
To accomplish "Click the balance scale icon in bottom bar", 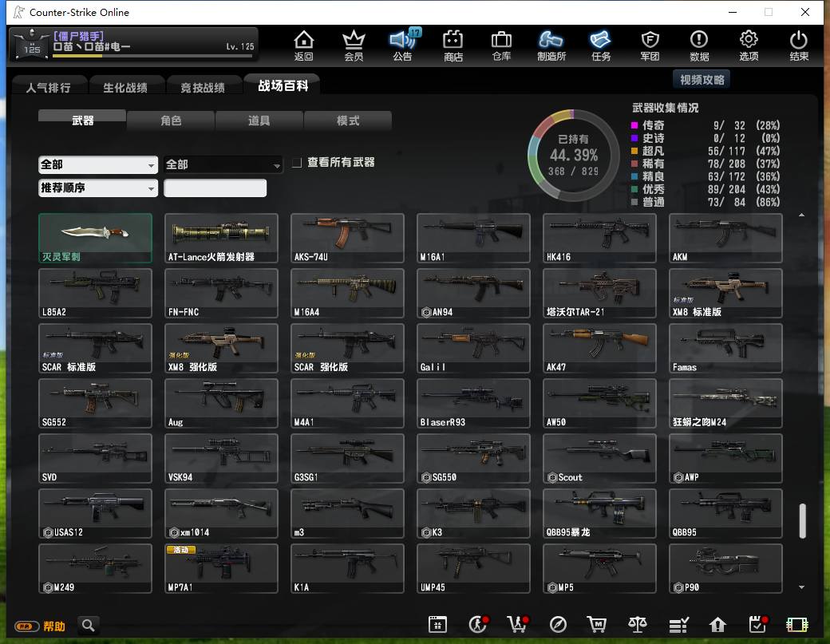I will 638,624.
